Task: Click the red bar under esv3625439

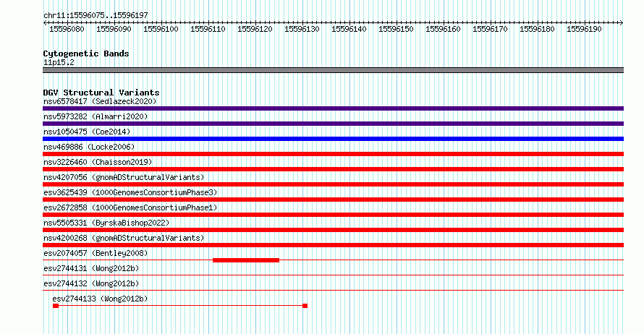Action: (x=333, y=200)
